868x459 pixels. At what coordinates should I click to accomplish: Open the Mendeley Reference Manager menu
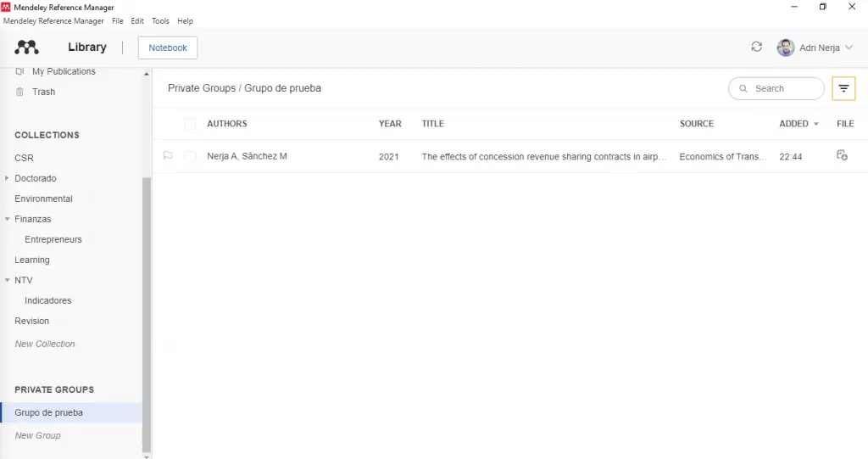[53, 20]
